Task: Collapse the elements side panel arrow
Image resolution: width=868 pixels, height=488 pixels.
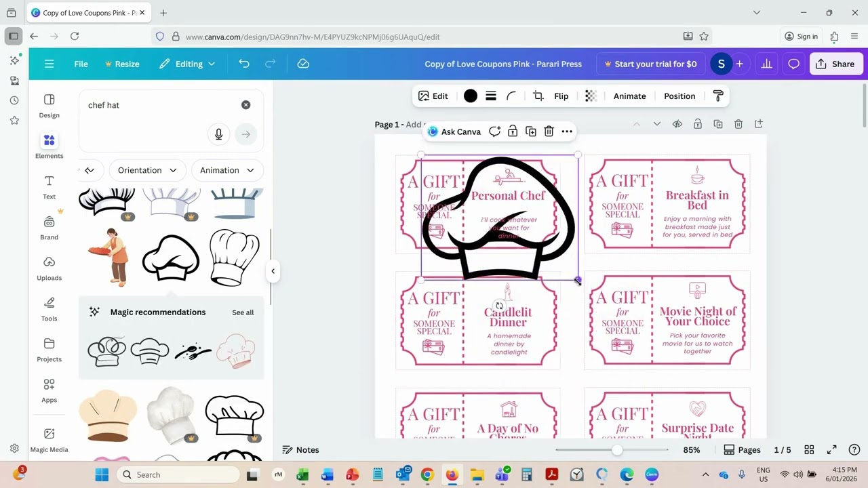Action: (273, 271)
